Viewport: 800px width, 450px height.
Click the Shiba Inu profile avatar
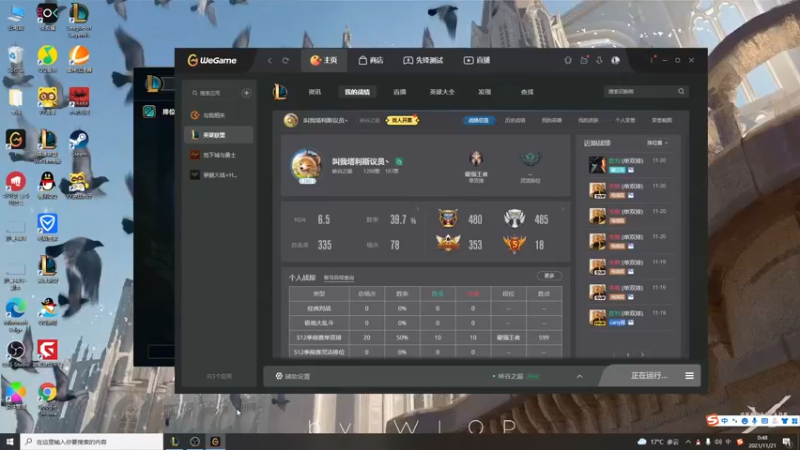tap(307, 165)
